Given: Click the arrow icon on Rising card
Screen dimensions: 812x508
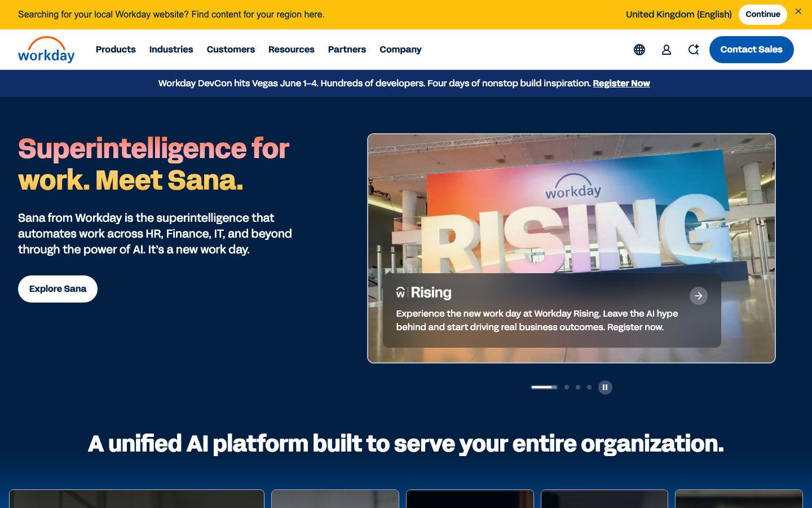Looking at the screenshot, I should (699, 296).
